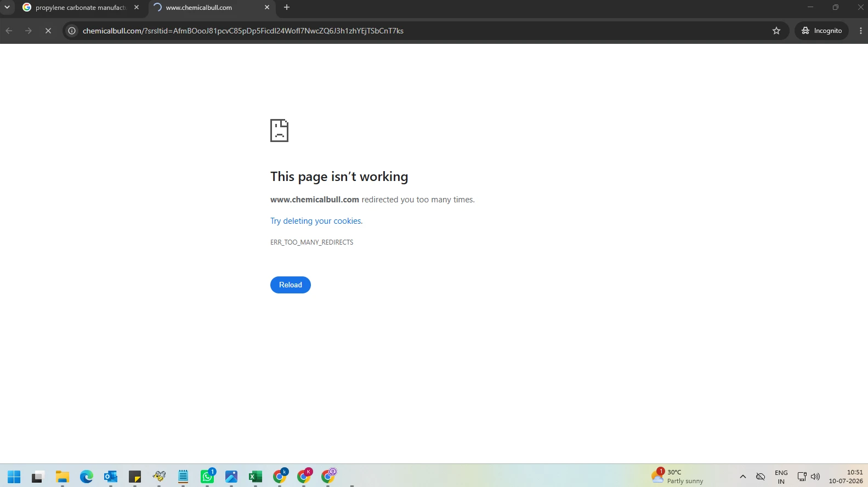The image size is (868, 487).
Task: Open Outlook from the taskbar
Action: (x=110, y=477)
